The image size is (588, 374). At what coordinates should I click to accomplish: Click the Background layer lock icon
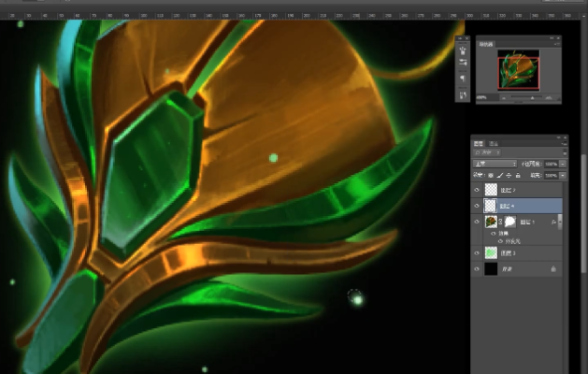coord(553,269)
